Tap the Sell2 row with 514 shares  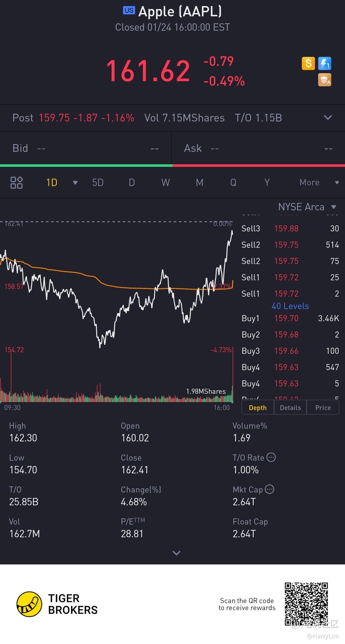[x=290, y=245]
